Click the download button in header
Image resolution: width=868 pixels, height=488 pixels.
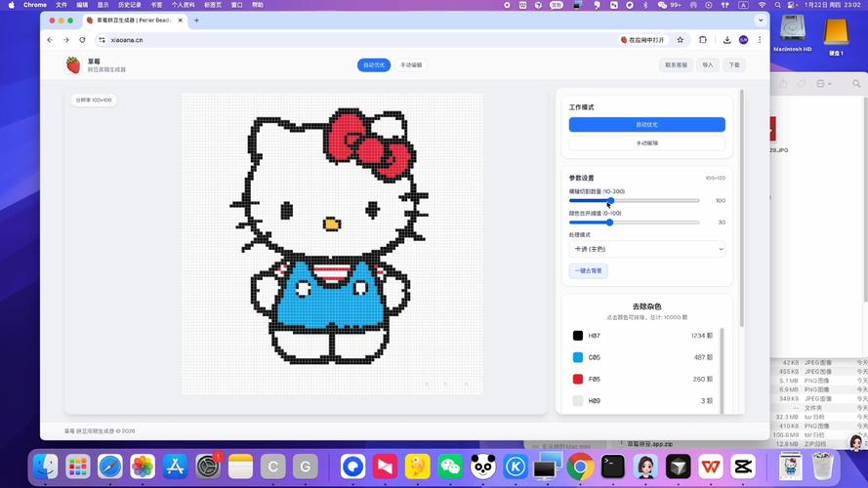tap(734, 64)
